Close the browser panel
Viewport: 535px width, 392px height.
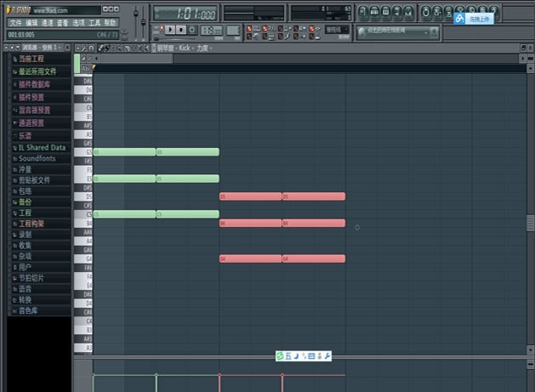tap(67, 48)
